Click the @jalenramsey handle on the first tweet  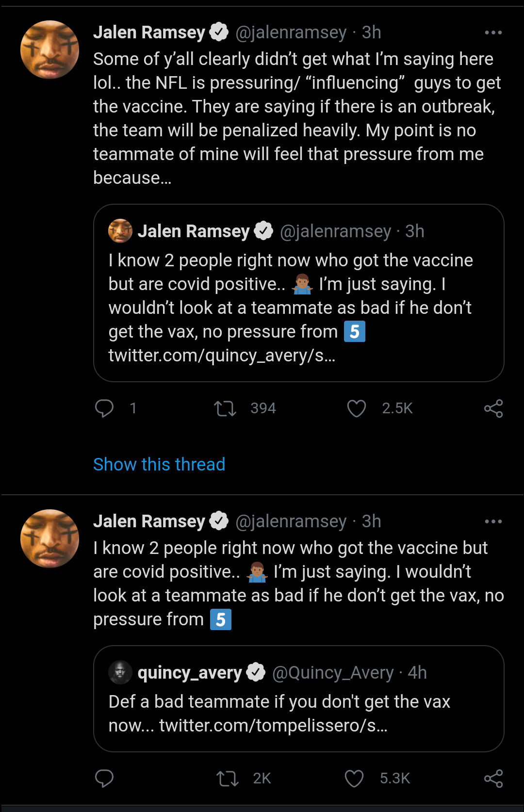click(x=291, y=32)
